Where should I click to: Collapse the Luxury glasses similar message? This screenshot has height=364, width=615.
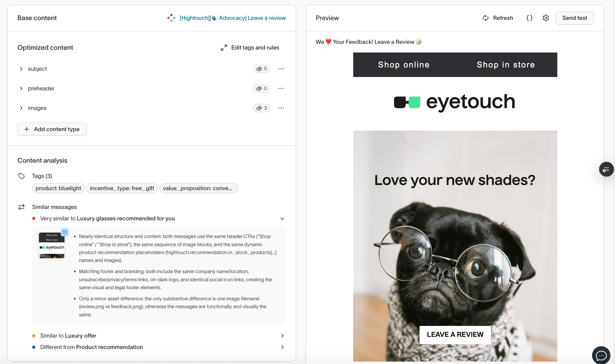point(282,219)
